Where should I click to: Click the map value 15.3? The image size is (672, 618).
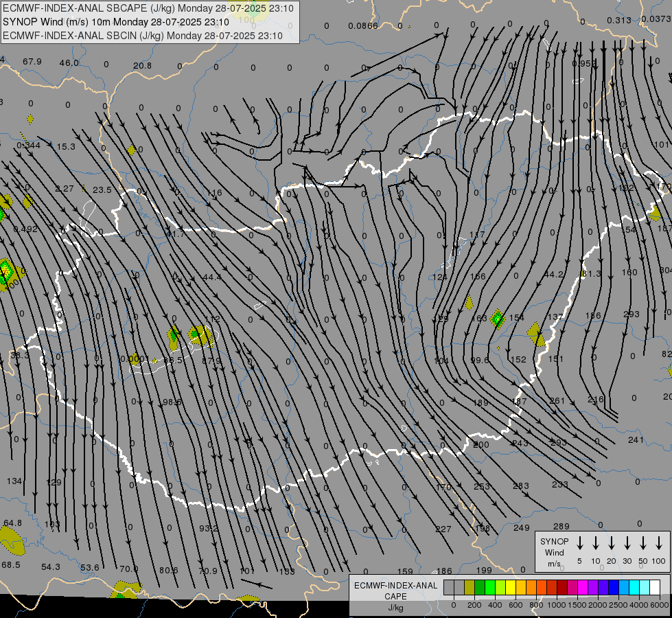tap(66, 147)
